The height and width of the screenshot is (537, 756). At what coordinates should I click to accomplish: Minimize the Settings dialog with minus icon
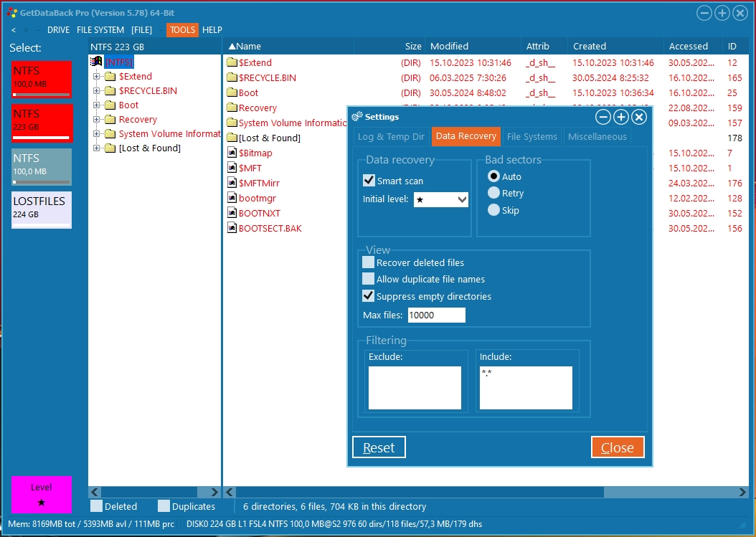pos(603,117)
